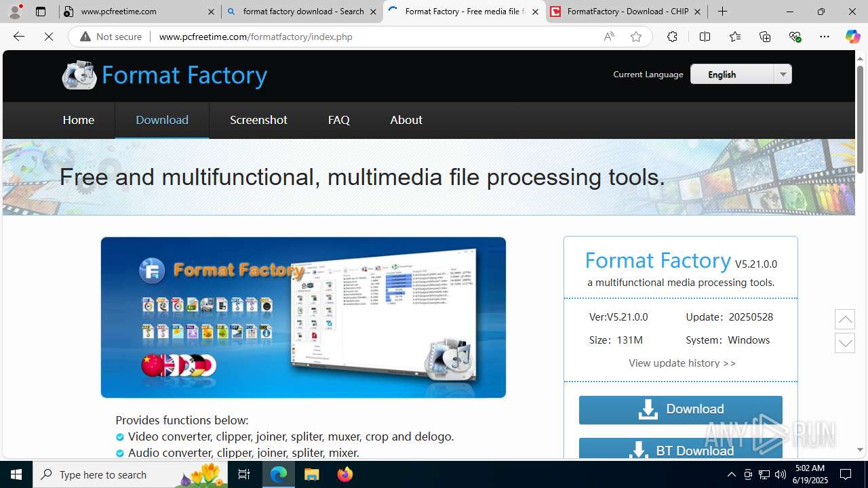Open the Download menu item

point(162,120)
